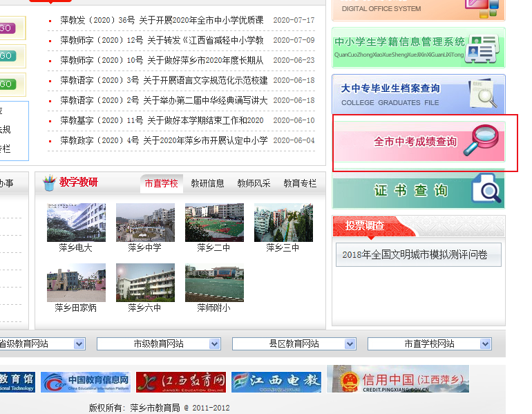Open 大中专毕业生档案查询 banner
The width and height of the screenshot is (532, 414).
[x=419, y=94]
